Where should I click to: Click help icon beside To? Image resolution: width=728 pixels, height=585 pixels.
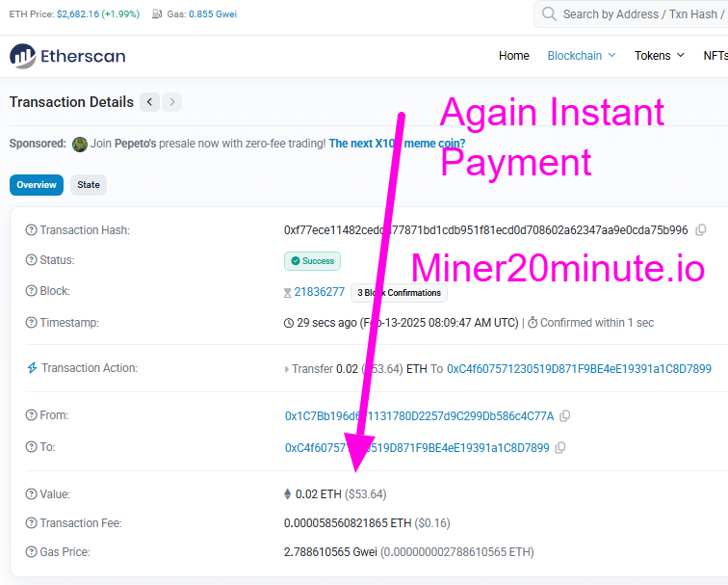(31, 447)
